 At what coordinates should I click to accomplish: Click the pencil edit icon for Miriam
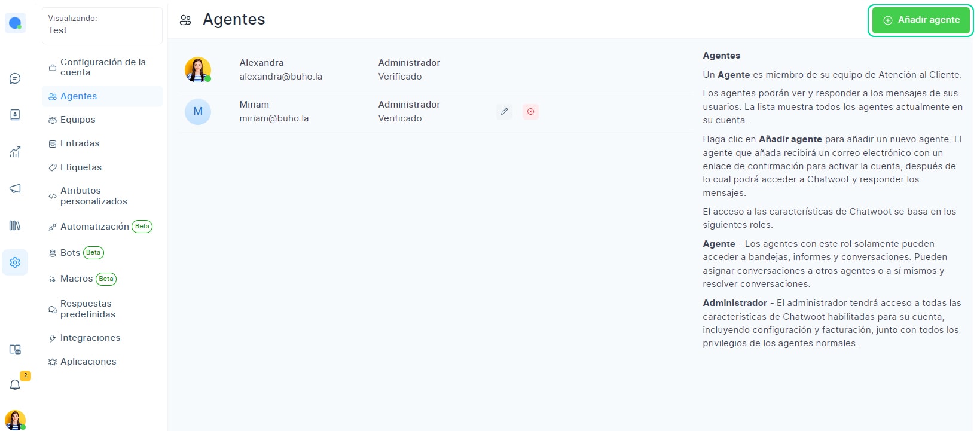coord(504,112)
